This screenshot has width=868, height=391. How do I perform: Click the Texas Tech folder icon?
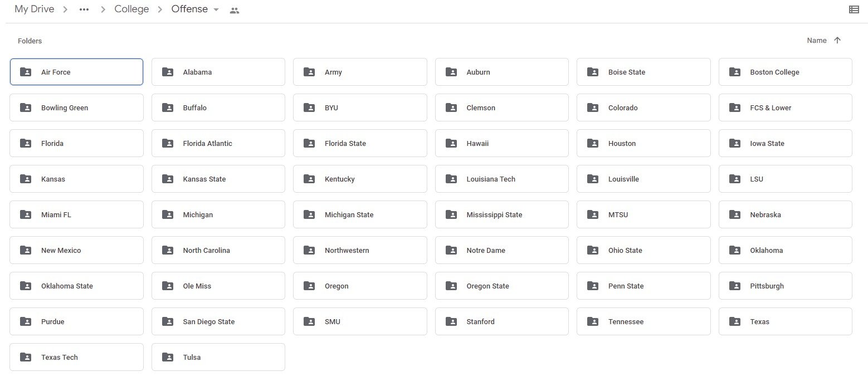(x=26, y=357)
